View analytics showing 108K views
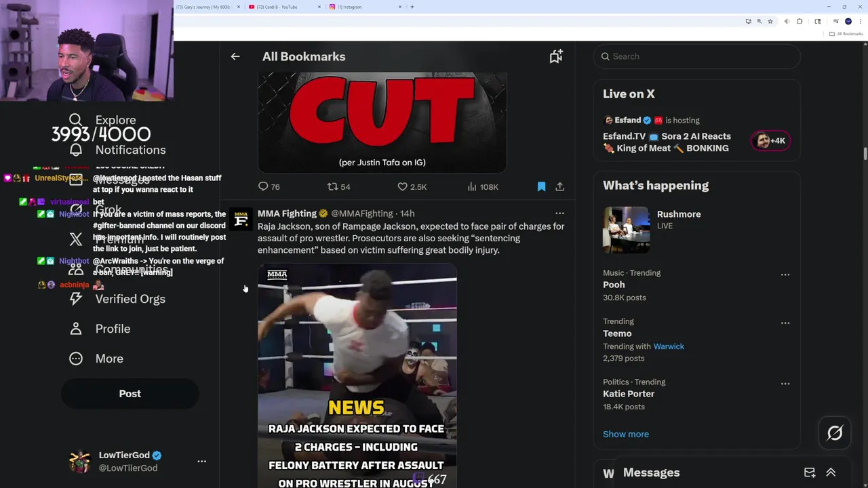The image size is (868, 488). click(483, 186)
